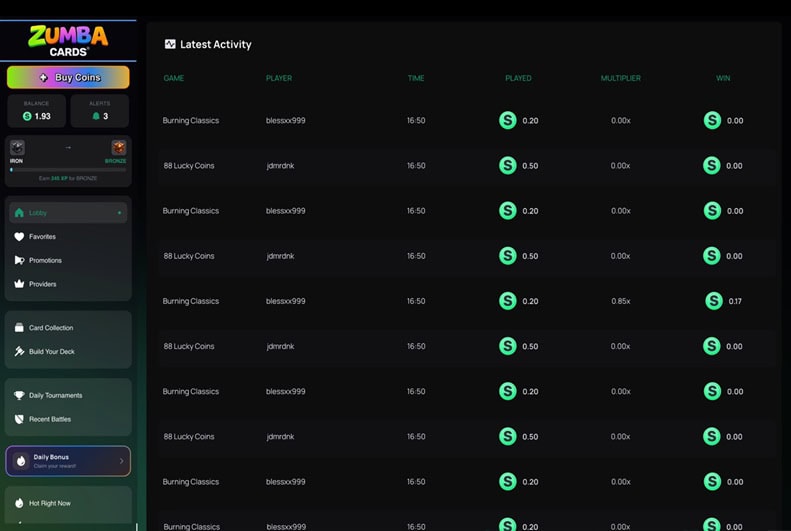Click the Daily Bonus flame icon

[x=21, y=461]
